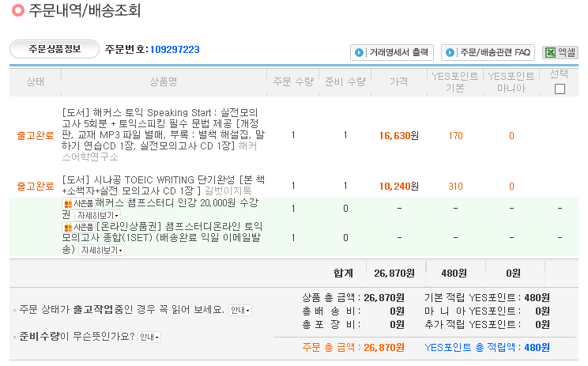
Task: Click author 해커스어학연구소 text
Action: coord(160,151)
